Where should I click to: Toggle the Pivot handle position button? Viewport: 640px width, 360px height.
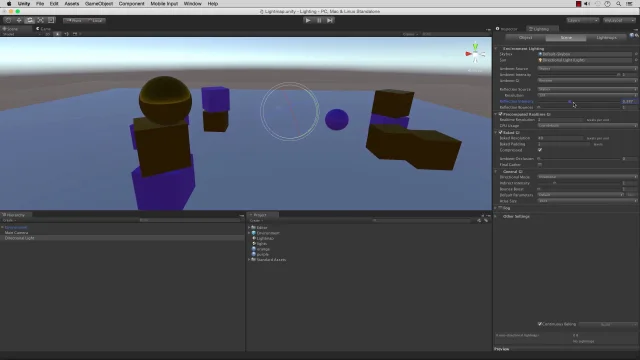74,20
